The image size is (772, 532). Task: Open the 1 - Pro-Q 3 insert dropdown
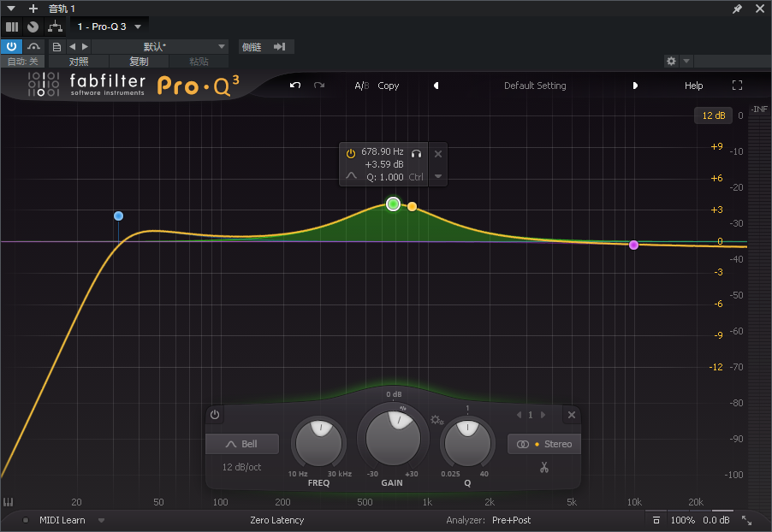click(x=110, y=27)
